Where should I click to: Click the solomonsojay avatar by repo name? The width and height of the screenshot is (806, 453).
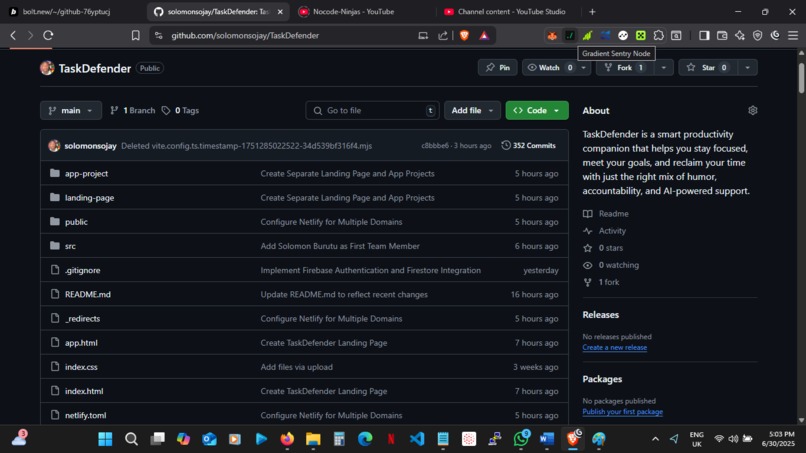[47, 68]
